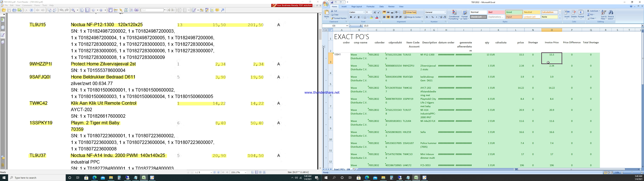Open Comments menu in Foxit
Screen dimensions: 644x181
click(x=27, y=5)
